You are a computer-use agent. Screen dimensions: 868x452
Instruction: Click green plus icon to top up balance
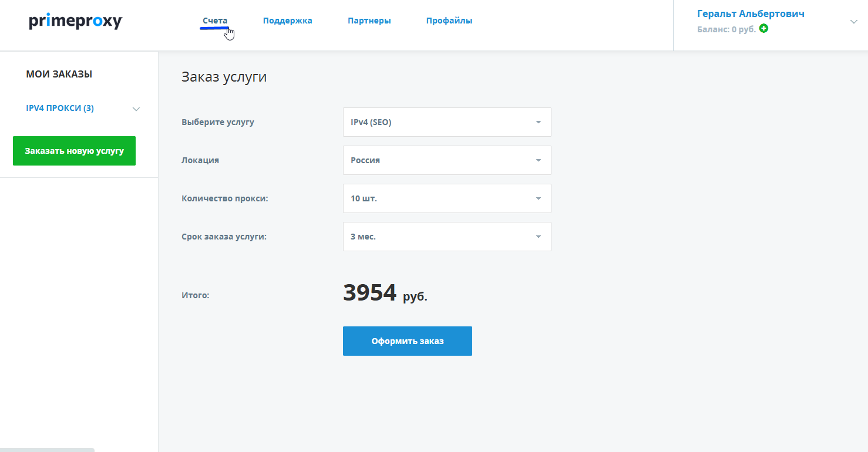click(763, 28)
